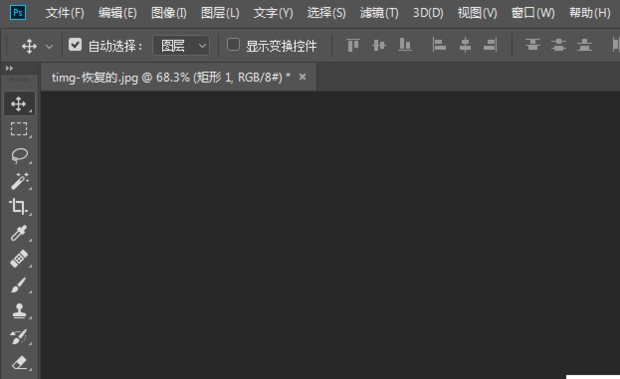
Task: Open the 文字(Y) menu
Action: click(273, 13)
